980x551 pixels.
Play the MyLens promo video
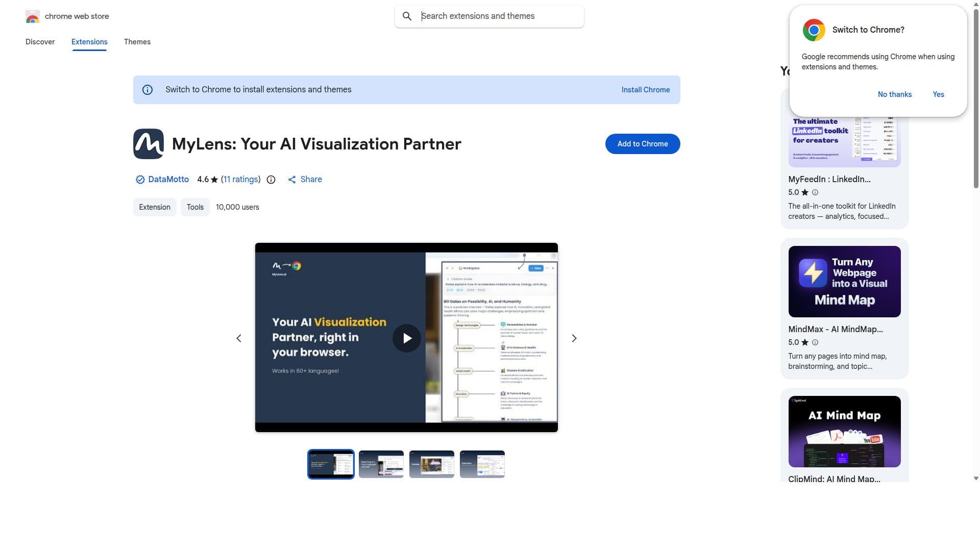pyautogui.click(x=407, y=338)
